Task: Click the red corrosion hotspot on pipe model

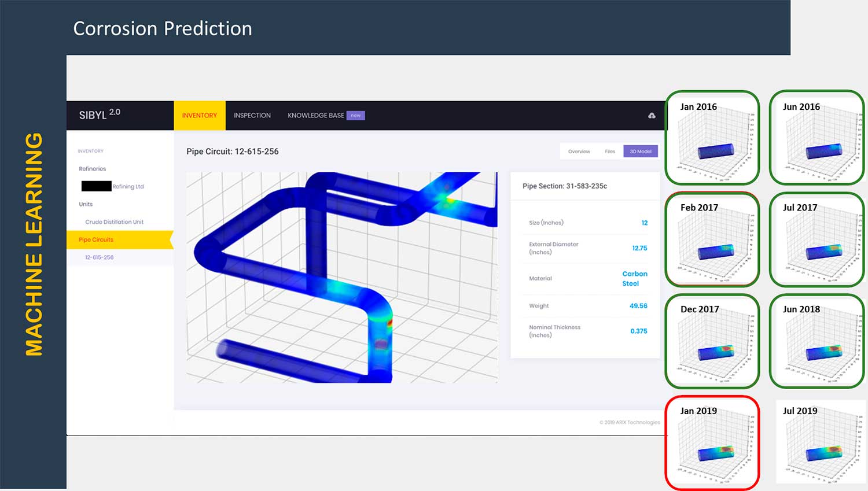Action: [x=381, y=344]
